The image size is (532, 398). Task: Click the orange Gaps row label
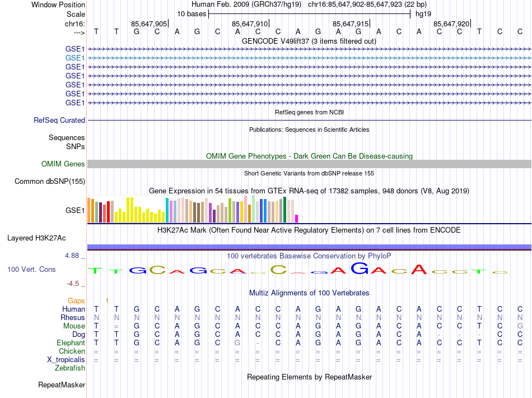pos(77,301)
